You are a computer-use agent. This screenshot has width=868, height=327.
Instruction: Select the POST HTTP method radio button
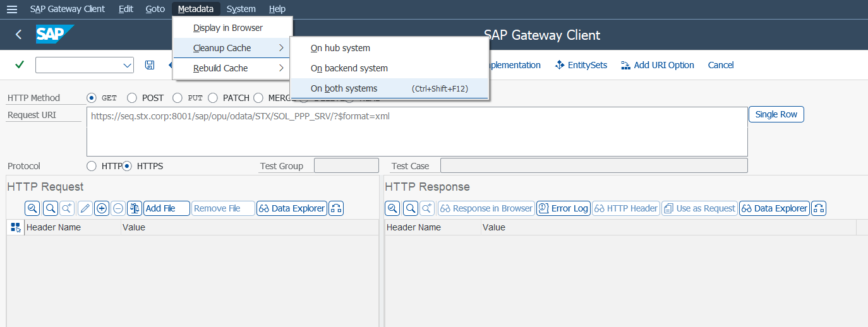[x=132, y=98]
